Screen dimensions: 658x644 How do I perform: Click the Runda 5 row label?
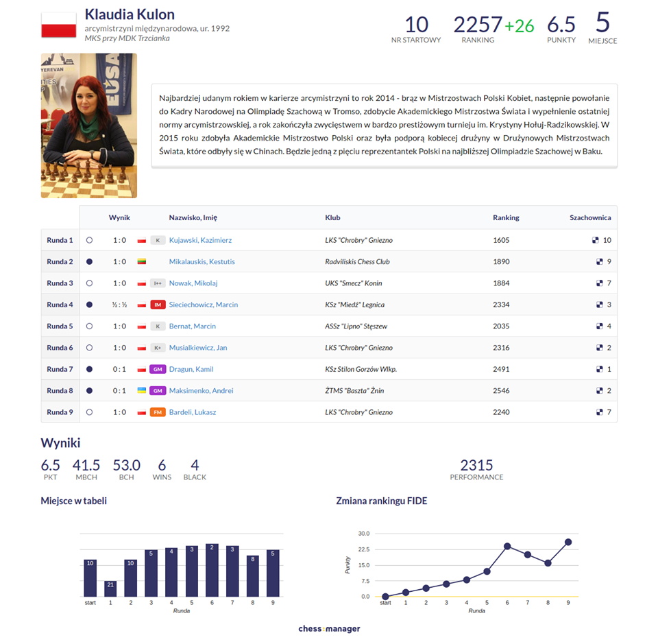point(60,326)
